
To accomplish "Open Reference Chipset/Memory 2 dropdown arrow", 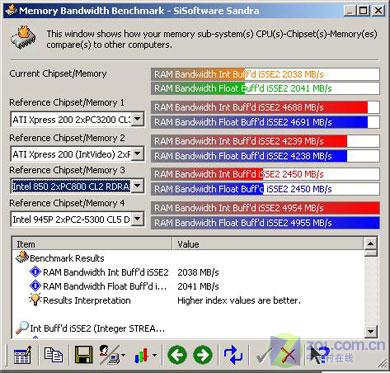I will pos(138,154).
